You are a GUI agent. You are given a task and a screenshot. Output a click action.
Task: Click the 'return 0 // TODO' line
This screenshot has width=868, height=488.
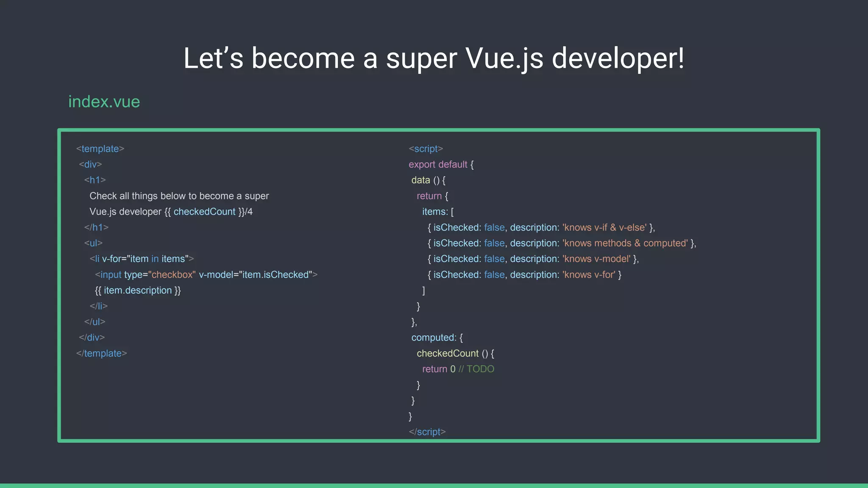pyautogui.click(x=458, y=369)
